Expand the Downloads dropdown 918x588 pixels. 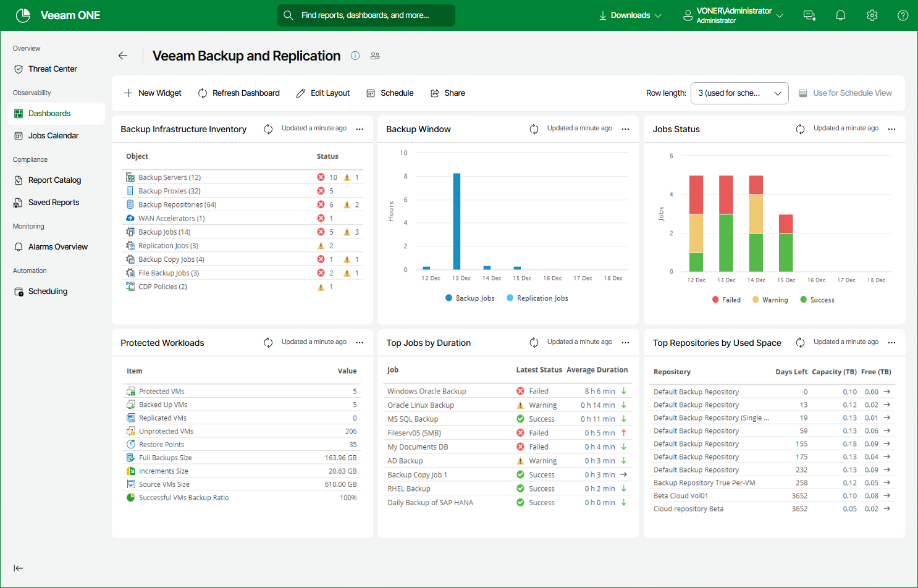(630, 15)
